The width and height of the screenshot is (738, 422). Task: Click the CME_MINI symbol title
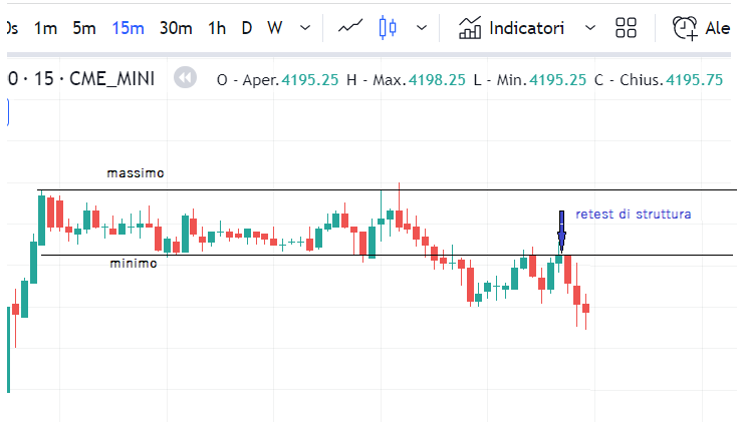112,79
